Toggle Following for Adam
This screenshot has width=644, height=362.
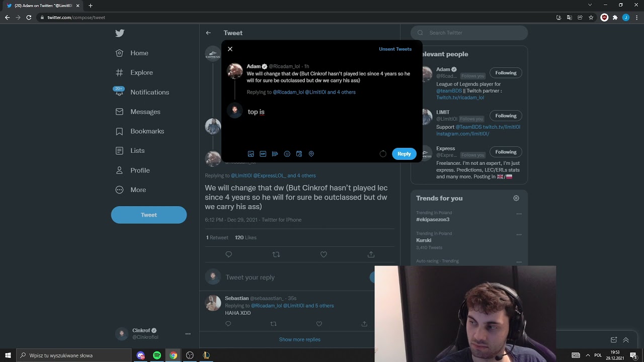[x=506, y=73]
